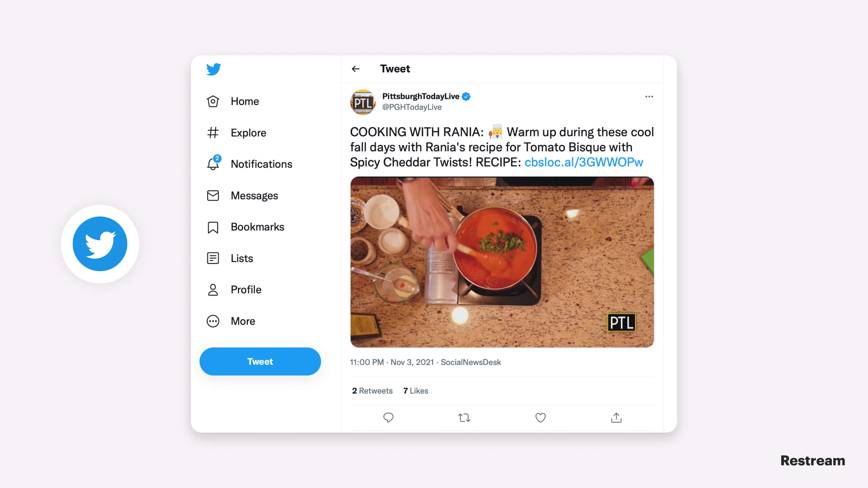Image resolution: width=868 pixels, height=488 pixels.
Task: Expand tweet options with ellipsis menu
Action: tap(648, 97)
